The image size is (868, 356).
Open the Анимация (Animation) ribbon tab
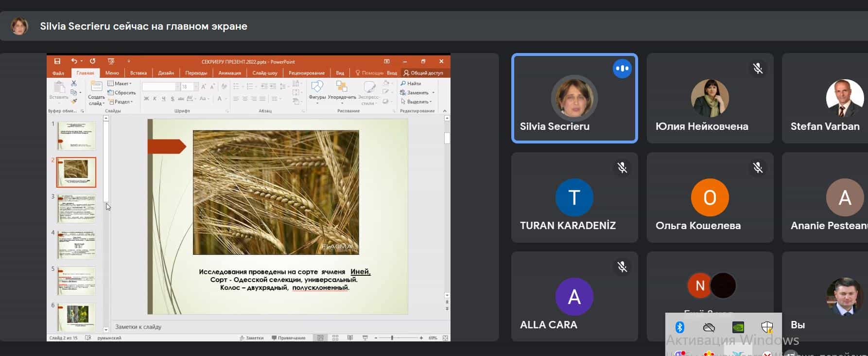tap(229, 73)
